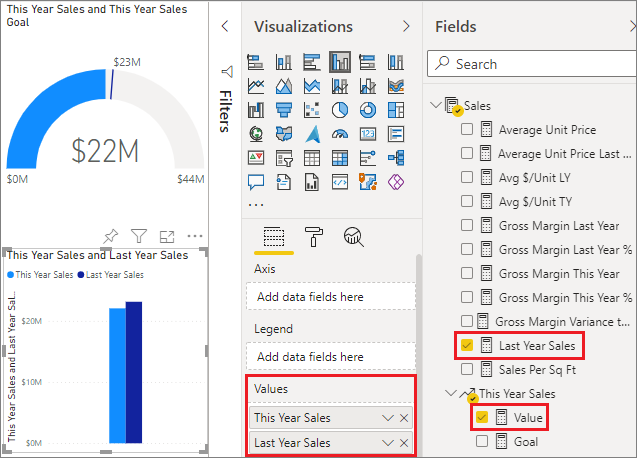
Task: Select the Stacked column chart visual
Action: click(x=284, y=62)
